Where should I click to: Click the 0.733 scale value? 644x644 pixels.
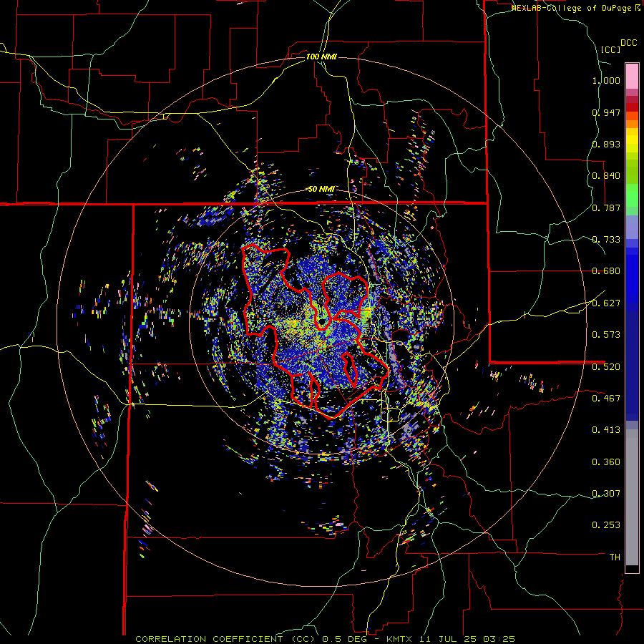[606, 239]
